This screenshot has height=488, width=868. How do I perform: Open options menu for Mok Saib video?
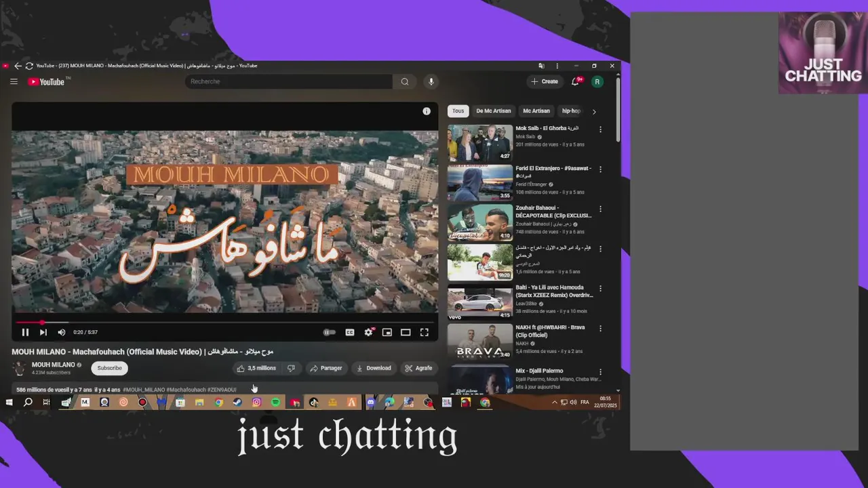pos(600,129)
